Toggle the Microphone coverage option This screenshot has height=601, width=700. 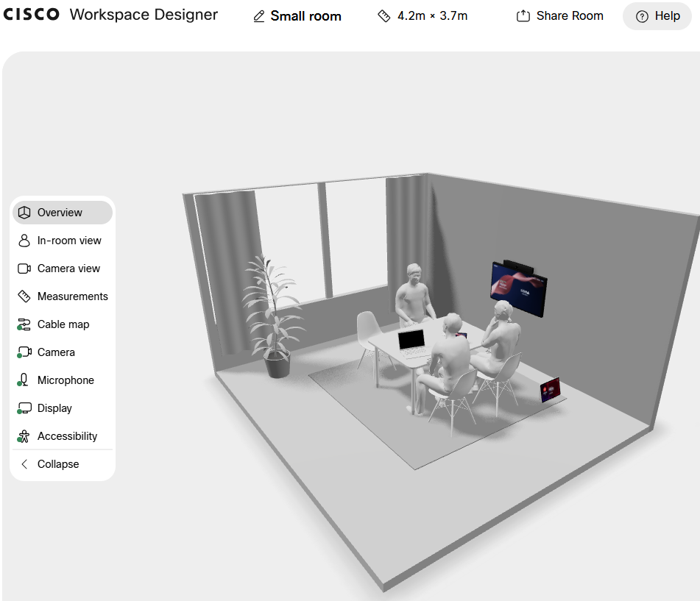point(66,380)
